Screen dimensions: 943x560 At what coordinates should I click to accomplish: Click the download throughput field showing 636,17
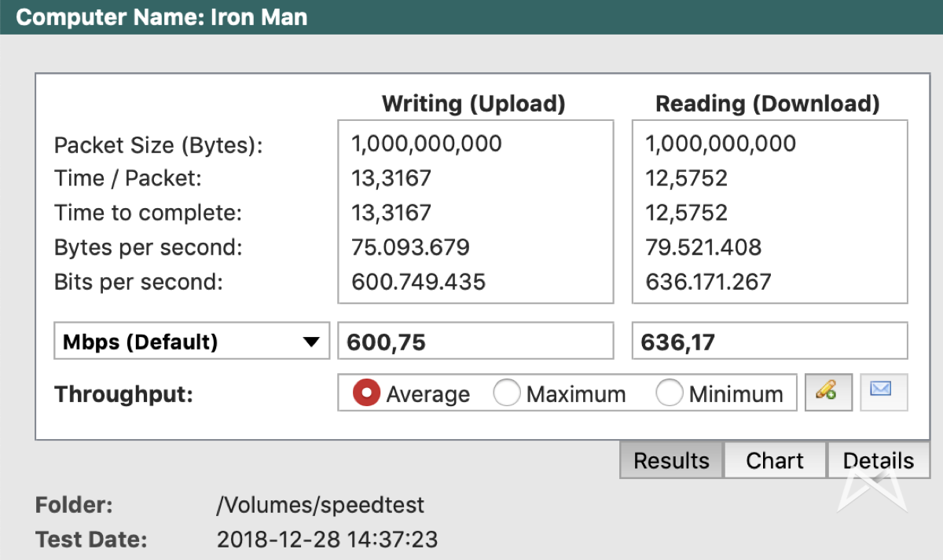[769, 342]
